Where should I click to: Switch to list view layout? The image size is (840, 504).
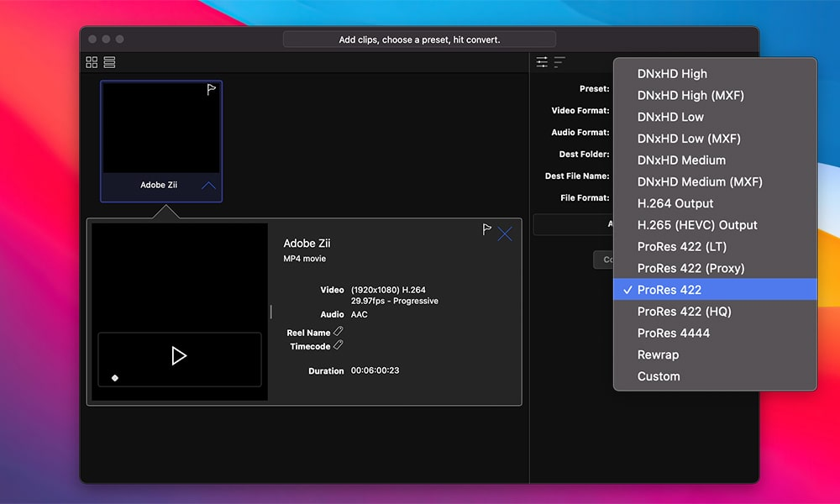110,62
